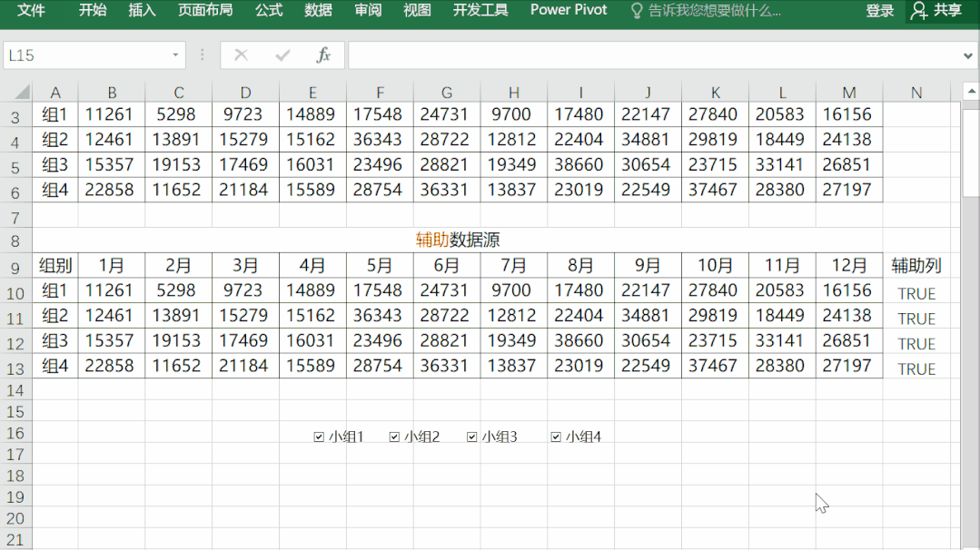Select cell 38660 in row 5

pyautogui.click(x=580, y=165)
